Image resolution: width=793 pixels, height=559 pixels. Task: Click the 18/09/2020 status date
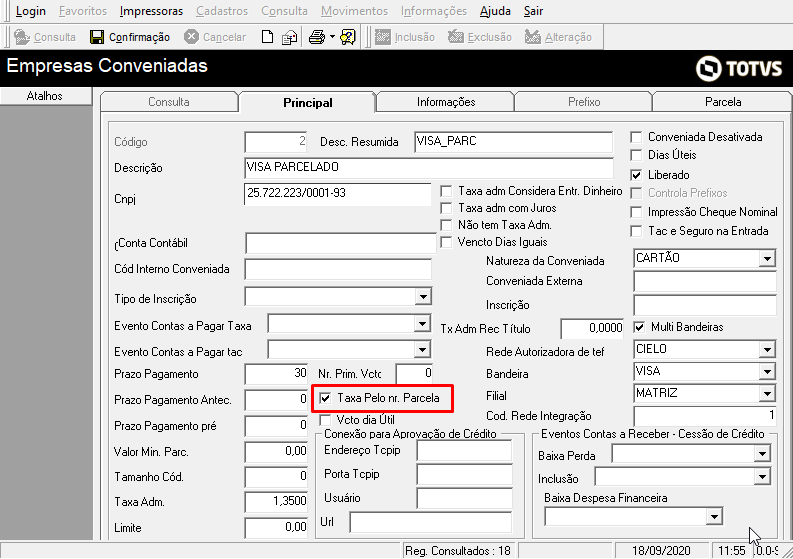pos(662,551)
